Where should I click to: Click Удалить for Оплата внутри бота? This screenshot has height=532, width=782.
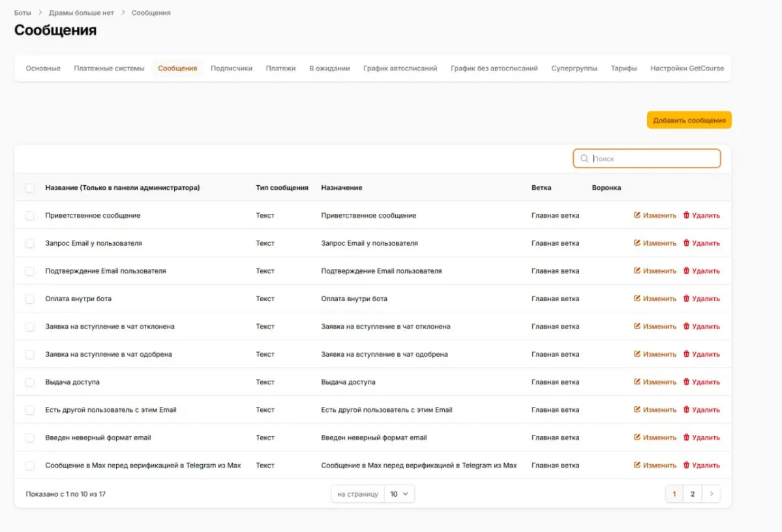point(701,299)
